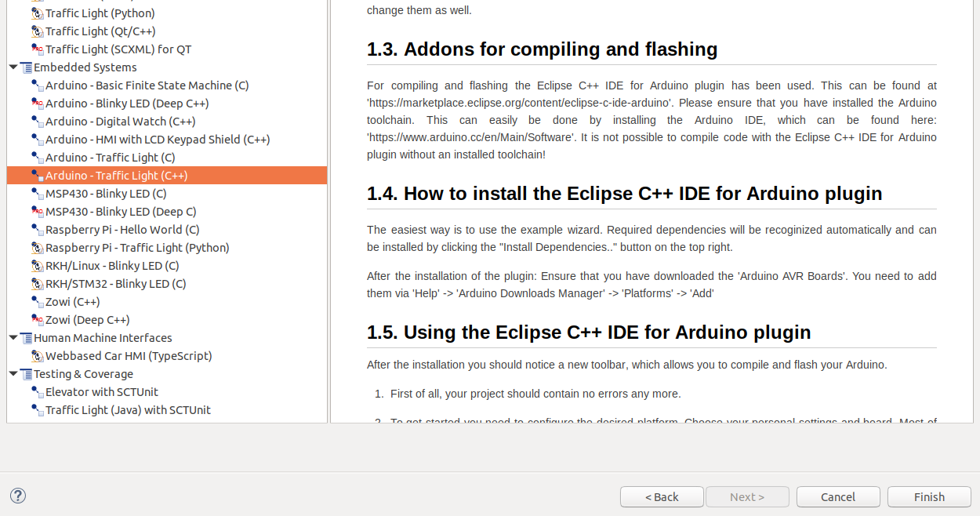980x516 pixels.
Task: Go back with the Back button
Action: coord(661,496)
